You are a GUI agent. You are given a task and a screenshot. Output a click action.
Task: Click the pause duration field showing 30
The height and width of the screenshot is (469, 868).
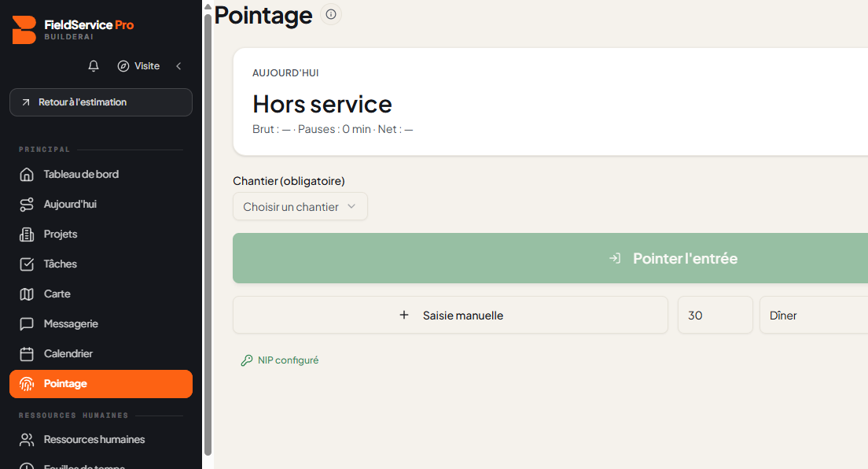pos(715,315)
